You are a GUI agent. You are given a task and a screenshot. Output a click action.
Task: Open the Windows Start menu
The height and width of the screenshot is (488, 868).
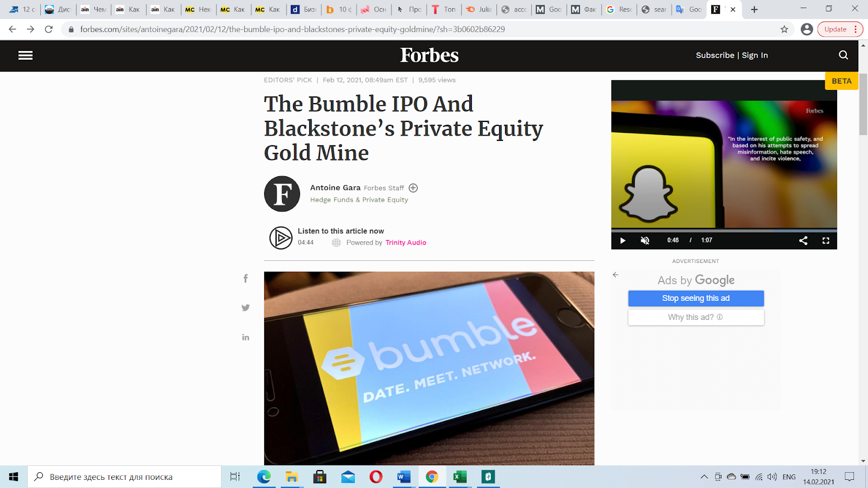coord(14,477)
